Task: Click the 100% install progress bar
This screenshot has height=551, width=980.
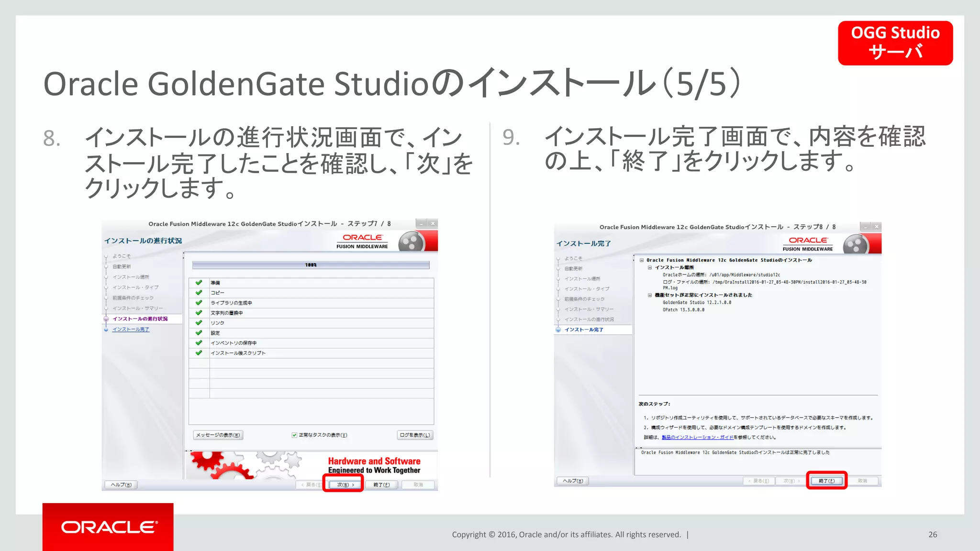Action: click(311, 264)
